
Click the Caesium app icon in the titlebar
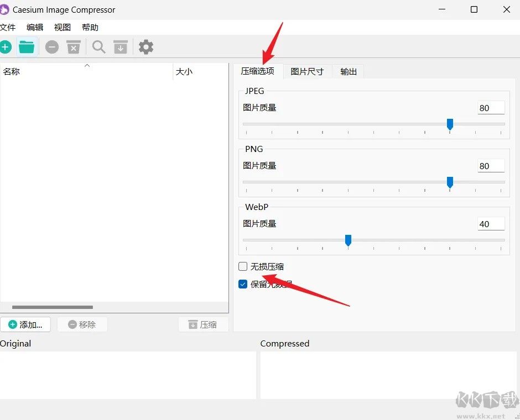[x=6, y=9]
